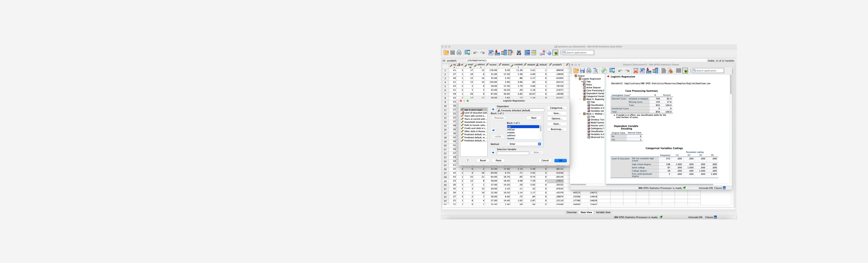Image resolution: width=868 pixels, height=263 pixels.
Task: Print output from Statistics Viewer toolbar
Action: (x=589, y=71)
